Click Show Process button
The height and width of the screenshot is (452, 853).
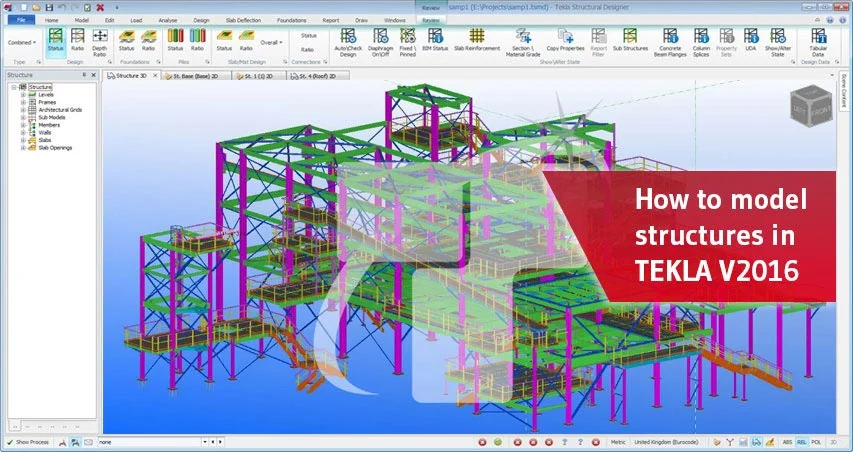[x=28, y=442]
